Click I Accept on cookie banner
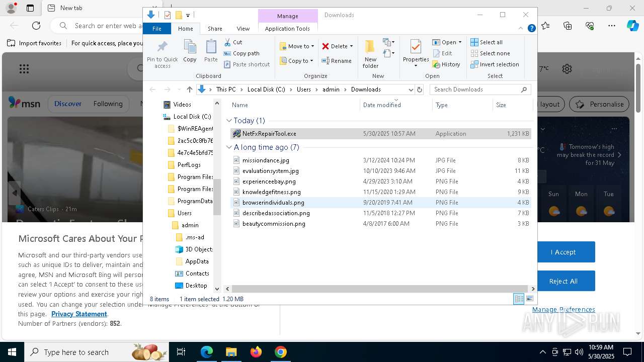644x362 pixels. [563, 252]
